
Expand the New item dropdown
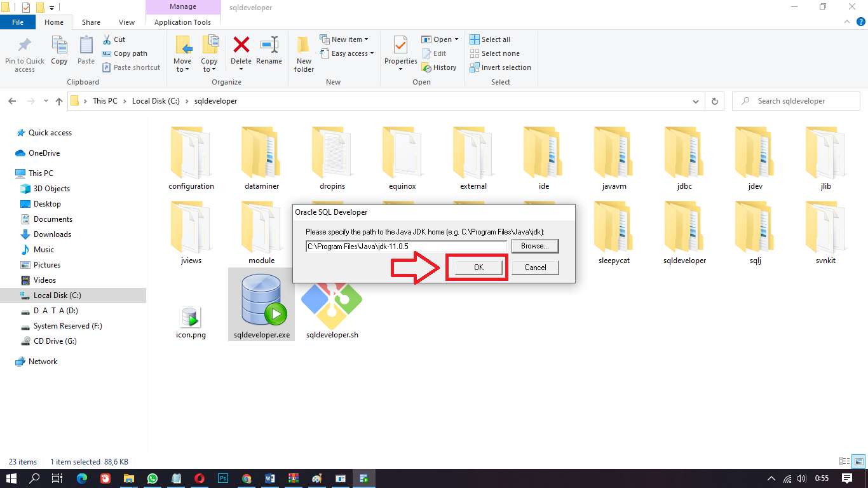click(x=344, y=39)
